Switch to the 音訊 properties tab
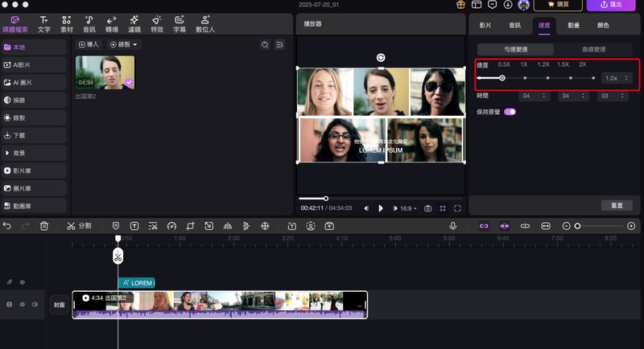644x349 pixels. pyautogui.click(x=514, y=26)
